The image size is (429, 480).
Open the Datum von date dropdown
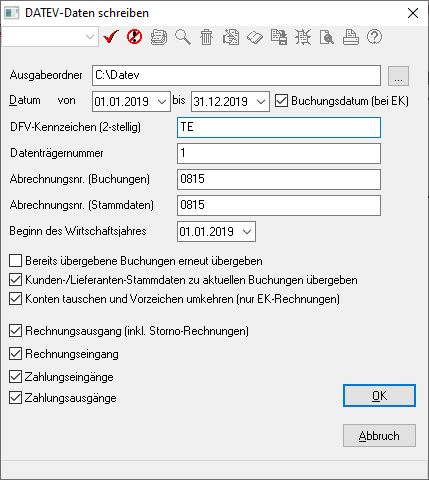(162, 101)
